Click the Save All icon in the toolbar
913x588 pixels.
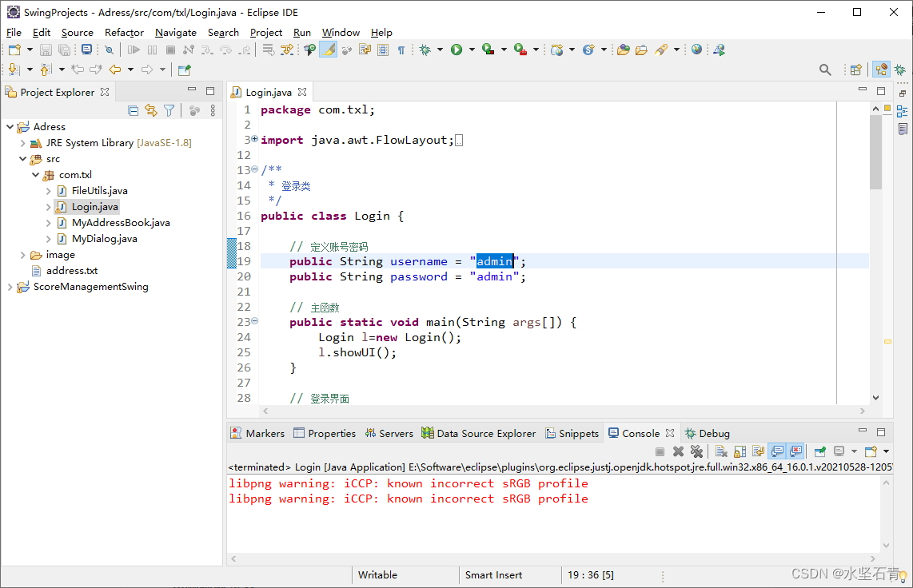point(65,50)
